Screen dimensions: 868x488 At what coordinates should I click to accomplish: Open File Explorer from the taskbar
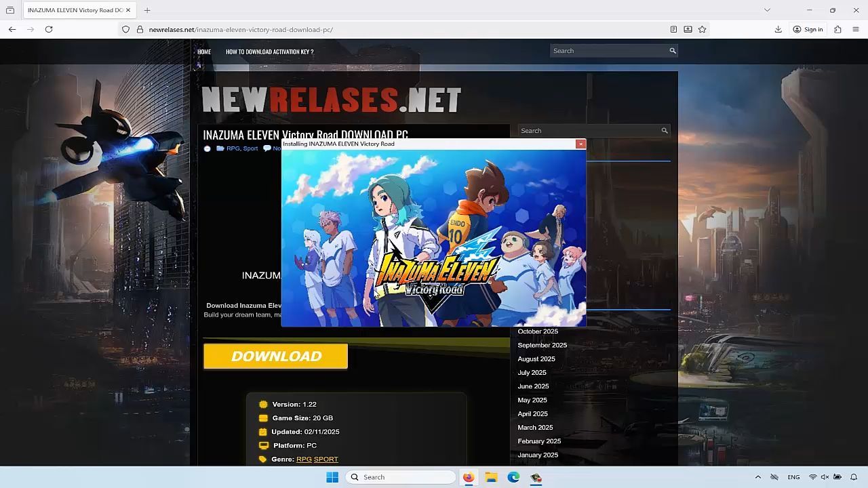(x=491, y=477)
